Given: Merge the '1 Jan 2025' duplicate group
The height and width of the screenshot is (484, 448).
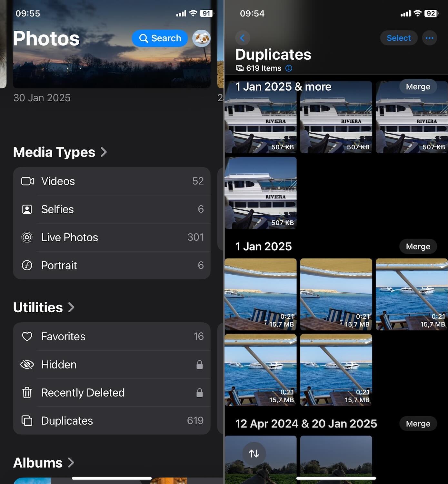Looking at the screenshot, I should 418,247.
